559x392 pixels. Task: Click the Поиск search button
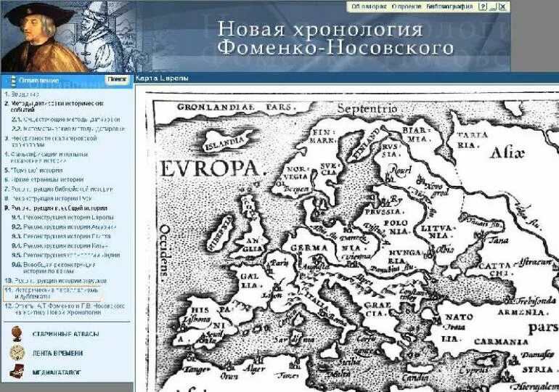pos(118,79)
